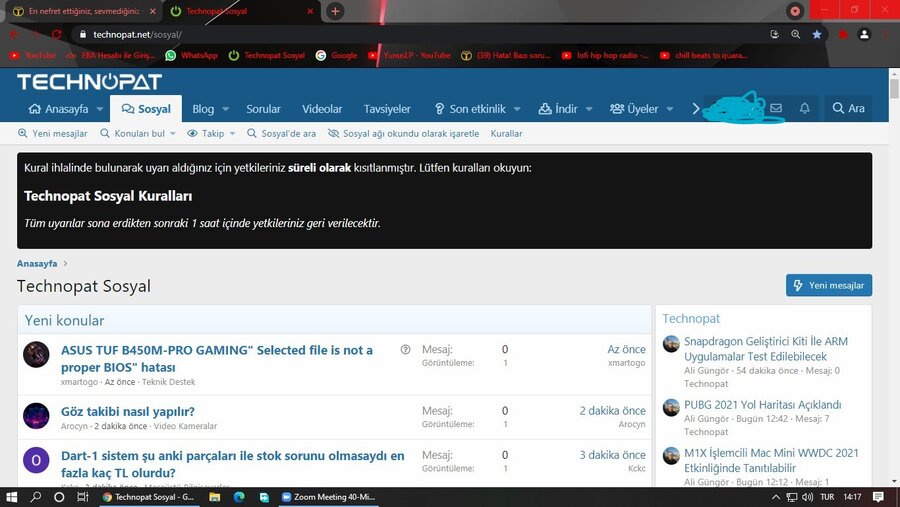Open the Üyeler nav item
900x507 pixels.
634,109
